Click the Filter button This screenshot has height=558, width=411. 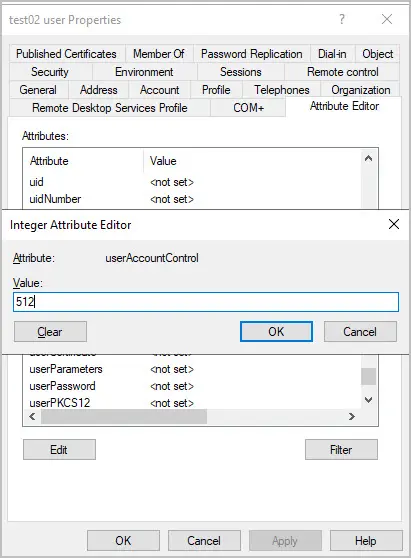pos(341,449)
